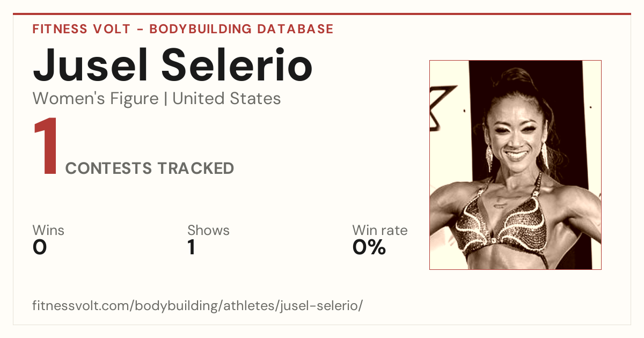The width and height of the screenshot is (644, 338).
Task: Click the Shows value 1
Action: 191,247
